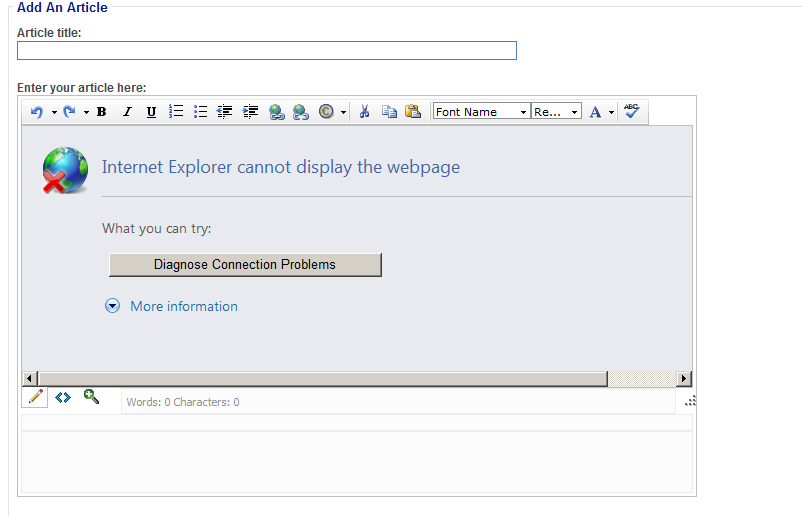Image resolution: width=802 pixels, height=516 pixels.
Task: Insert a bulleted list
Action: click(x=200, y=111)
